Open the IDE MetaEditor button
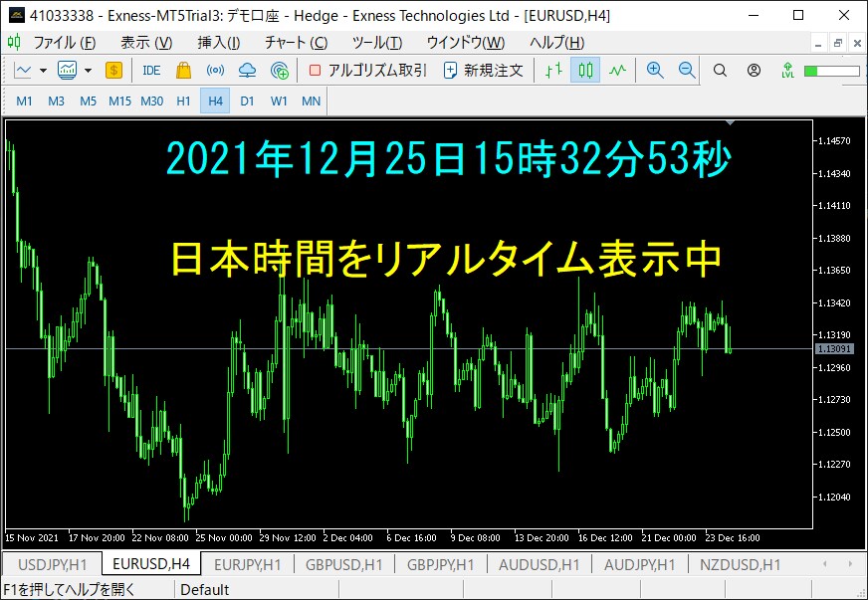Viewport: 868px width, 600px height. 151,71
